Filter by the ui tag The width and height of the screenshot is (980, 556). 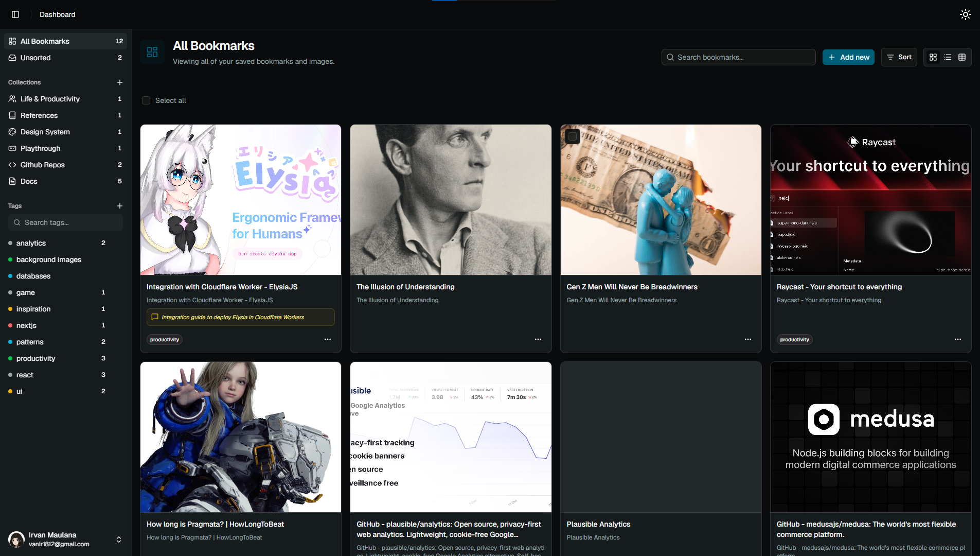click(58, 391)
